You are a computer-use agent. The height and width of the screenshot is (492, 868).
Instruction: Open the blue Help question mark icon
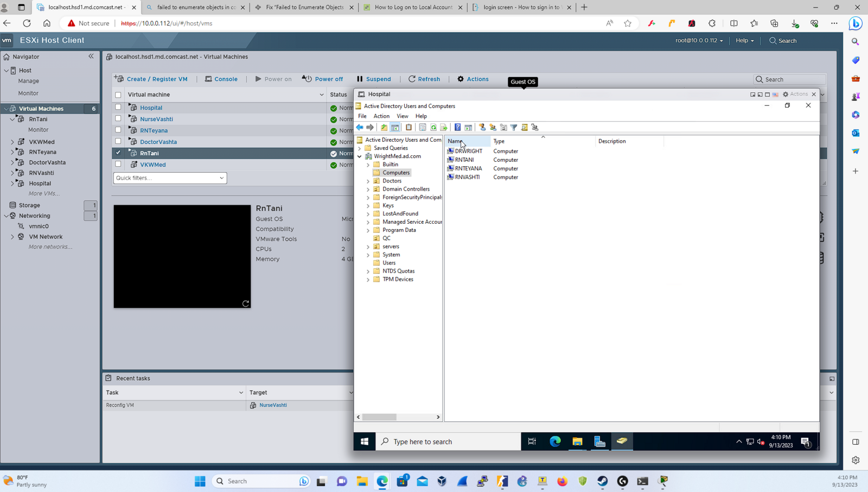point(458,128)
